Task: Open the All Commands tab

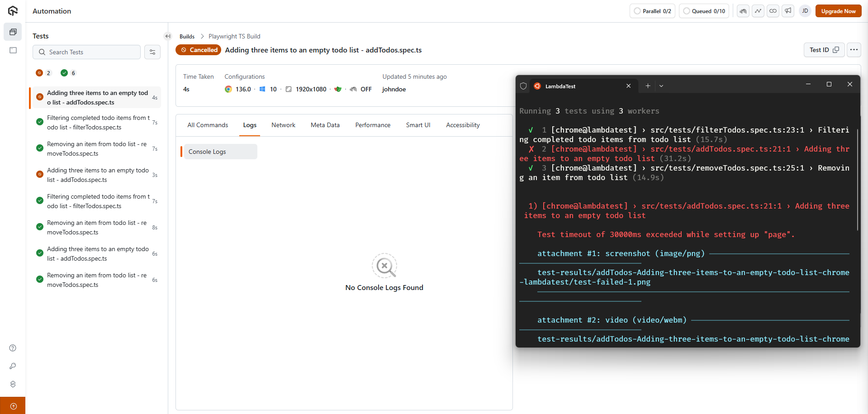Action: coord(208,125)
